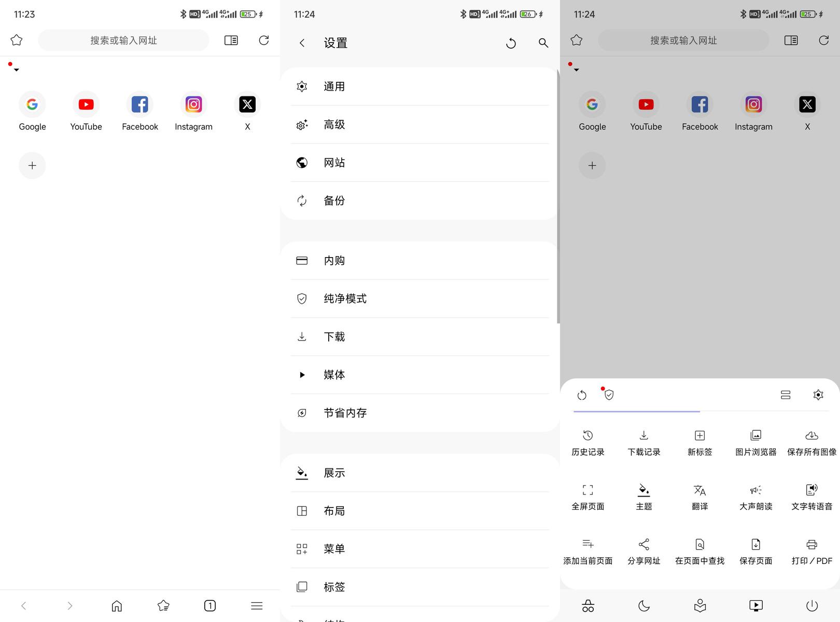Open the translate (翻译) tool
The image size is (840, 622).
pos(699,497)
